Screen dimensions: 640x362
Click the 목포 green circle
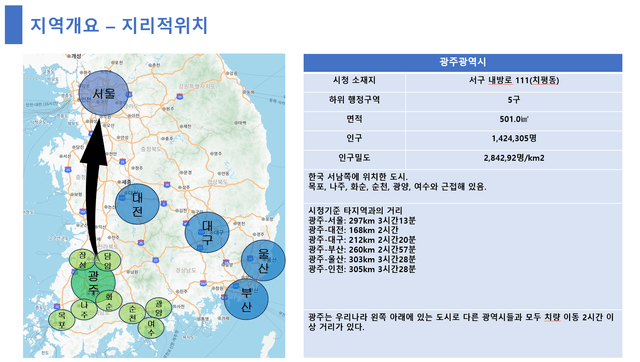pyautogui.click(x=62, y=320)
